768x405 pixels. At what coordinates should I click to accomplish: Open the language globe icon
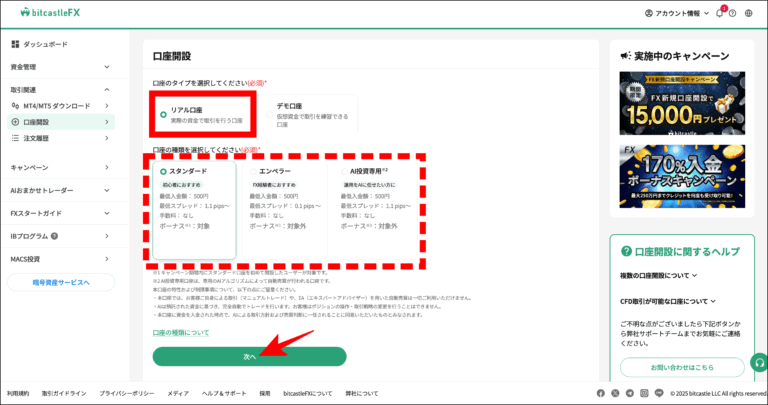coord(748,14)
